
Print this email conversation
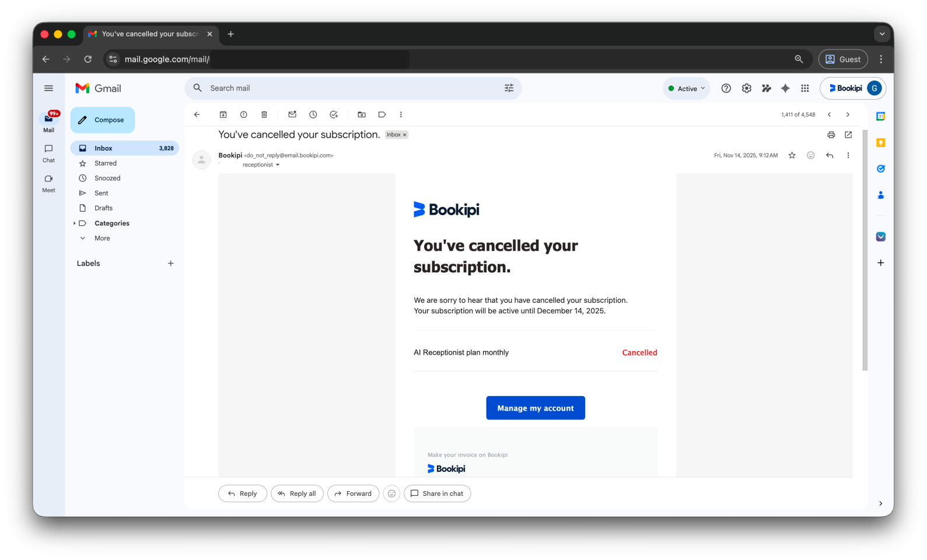831,135
